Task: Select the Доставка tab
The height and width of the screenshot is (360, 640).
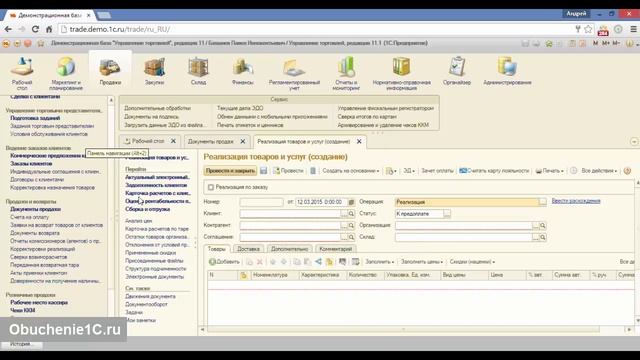Action: coord(248,249)
